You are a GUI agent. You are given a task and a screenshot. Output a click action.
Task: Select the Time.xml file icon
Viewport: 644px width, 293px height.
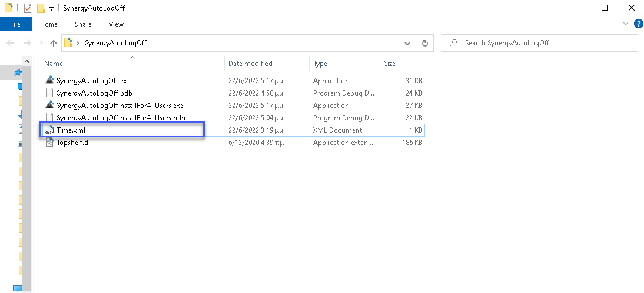click(x=49, y=130)
